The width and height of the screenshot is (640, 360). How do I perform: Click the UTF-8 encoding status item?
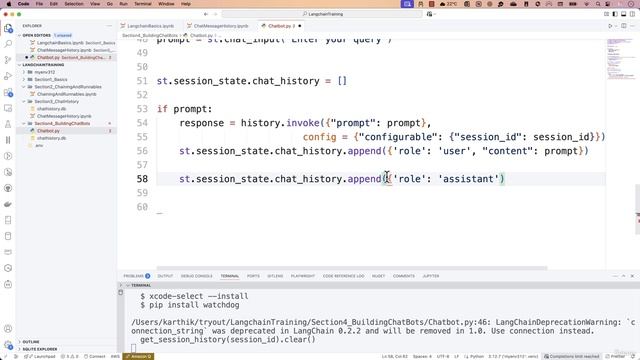coord(443,356)
